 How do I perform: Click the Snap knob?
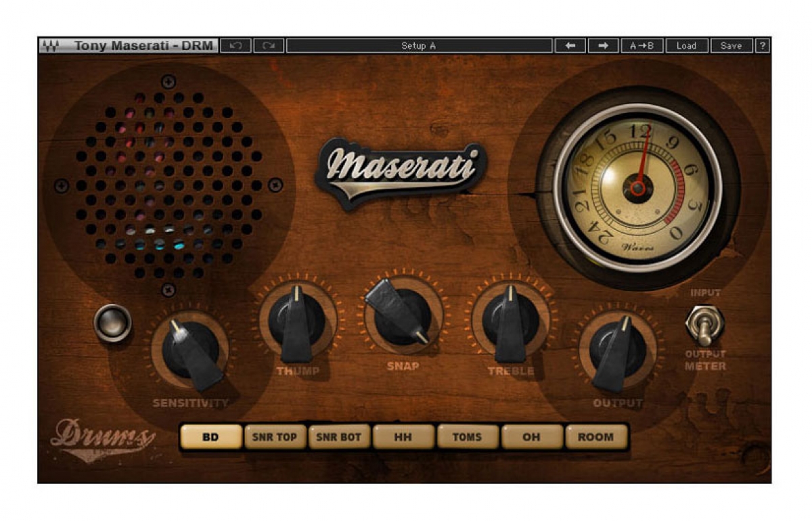tap(403, 315)
